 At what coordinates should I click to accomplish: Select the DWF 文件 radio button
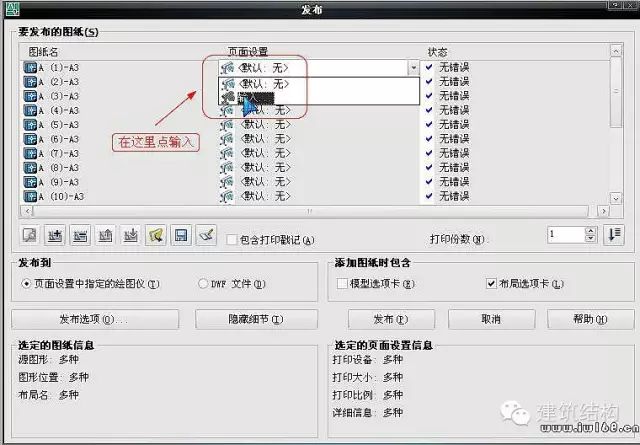(x=204, y=284)
